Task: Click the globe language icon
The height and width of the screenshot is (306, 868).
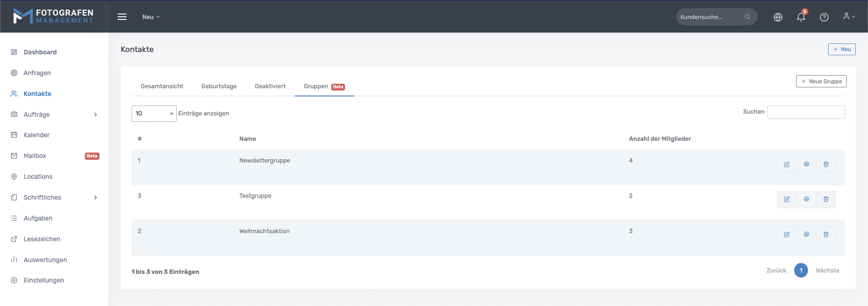Action: tap(778, 17)
